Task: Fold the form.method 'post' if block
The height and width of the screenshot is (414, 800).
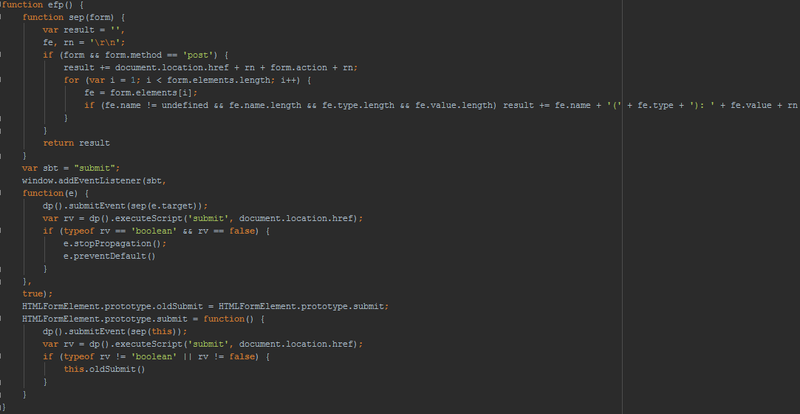Action: coord(2,54)
